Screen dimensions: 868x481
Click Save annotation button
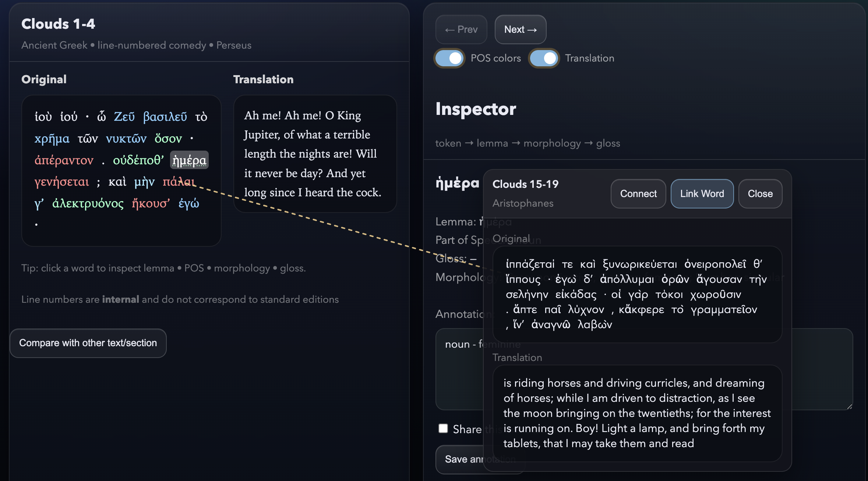click(x=460, y=459)
